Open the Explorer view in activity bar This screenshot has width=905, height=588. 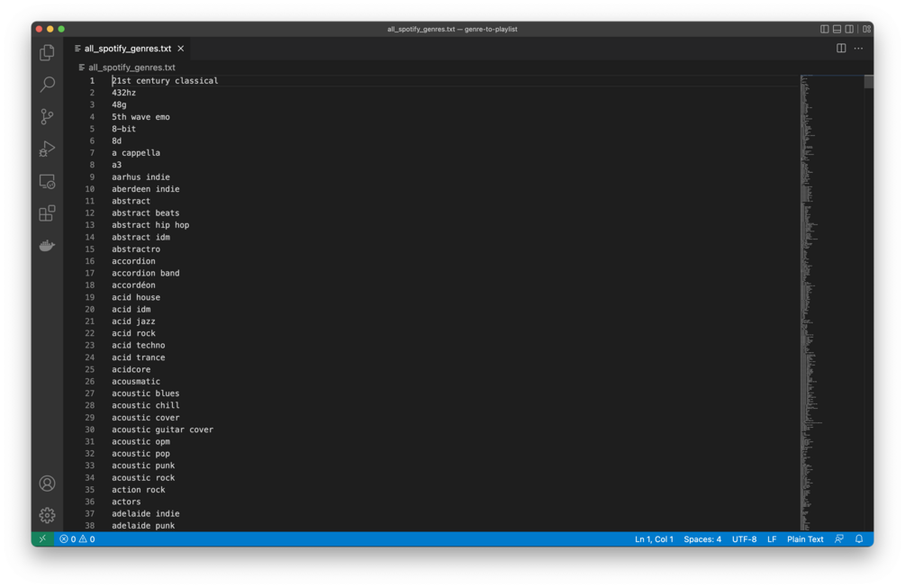click(48, 52)
